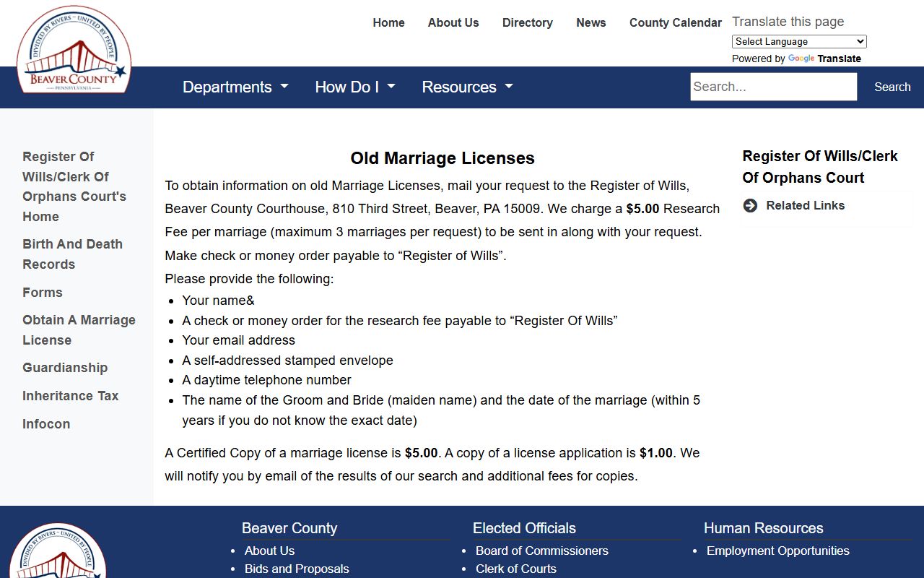Click 'Please provide the following:' text
This screenshot has width=924, height=578.
(249, 279)
